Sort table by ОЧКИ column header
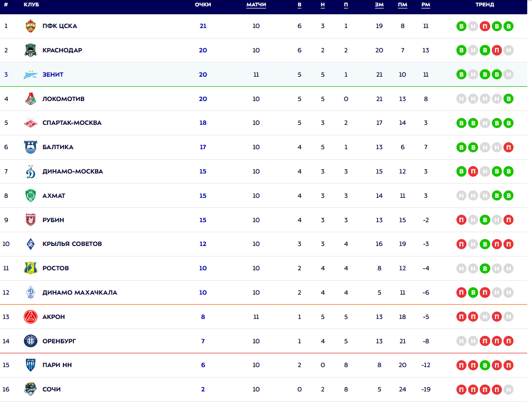The image size is (532, 402). (203, 5)
